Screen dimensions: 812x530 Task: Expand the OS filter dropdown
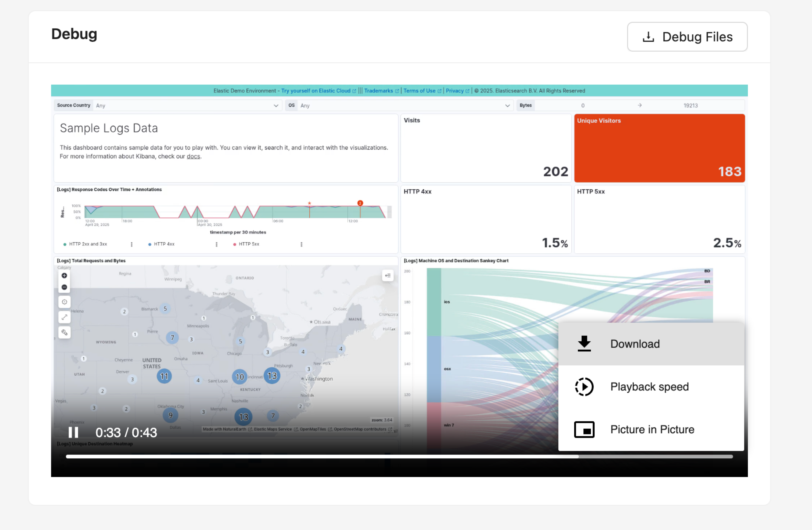coord(507,106)
